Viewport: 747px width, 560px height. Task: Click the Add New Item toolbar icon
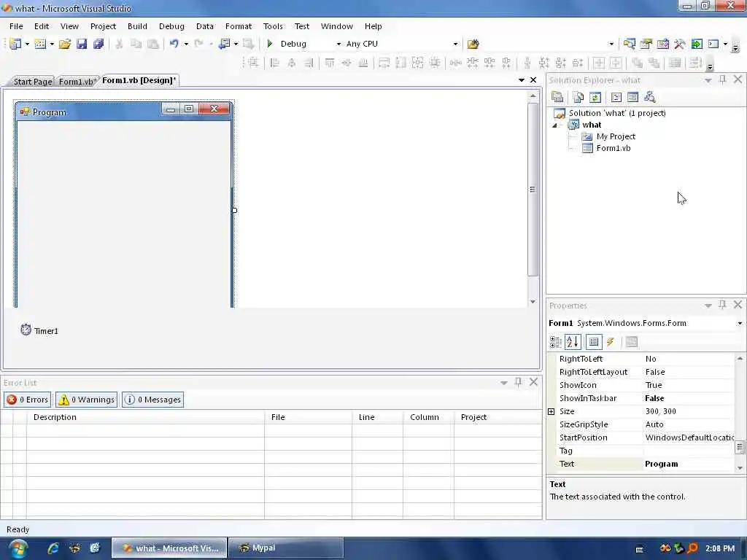(40, 44)
